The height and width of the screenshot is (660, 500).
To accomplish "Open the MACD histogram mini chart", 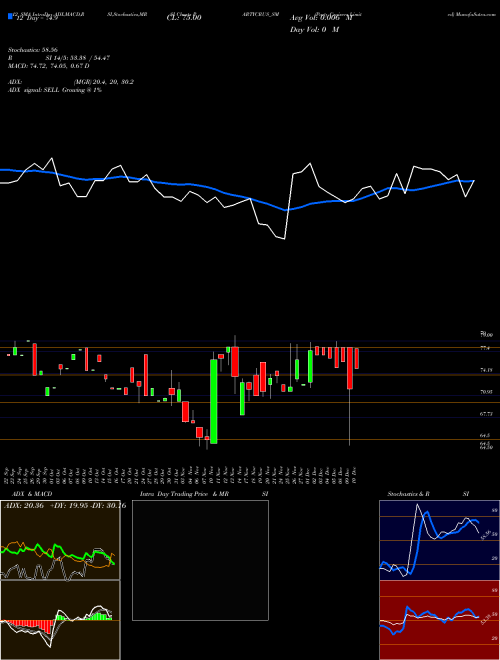I will 60,620.
